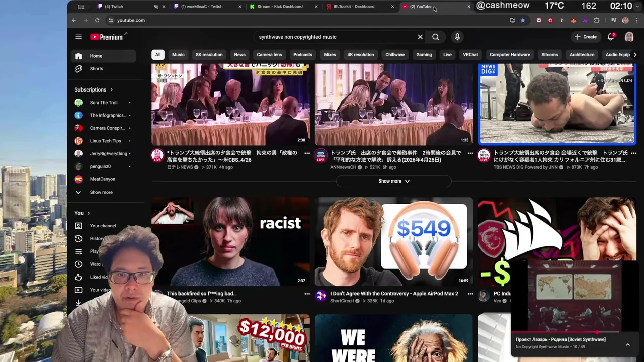This screenshot has width=644, height=362.
Task: Click the address bar showing youtube.com
Action: point(307,20)
